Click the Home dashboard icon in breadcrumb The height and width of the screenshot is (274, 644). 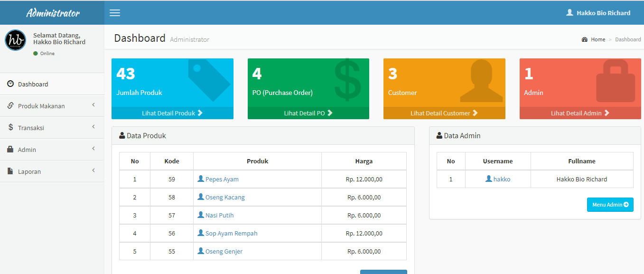(x=585, y=39)
